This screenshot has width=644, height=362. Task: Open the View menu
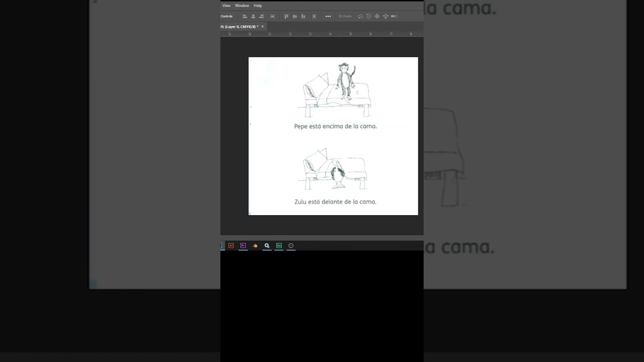226,6
